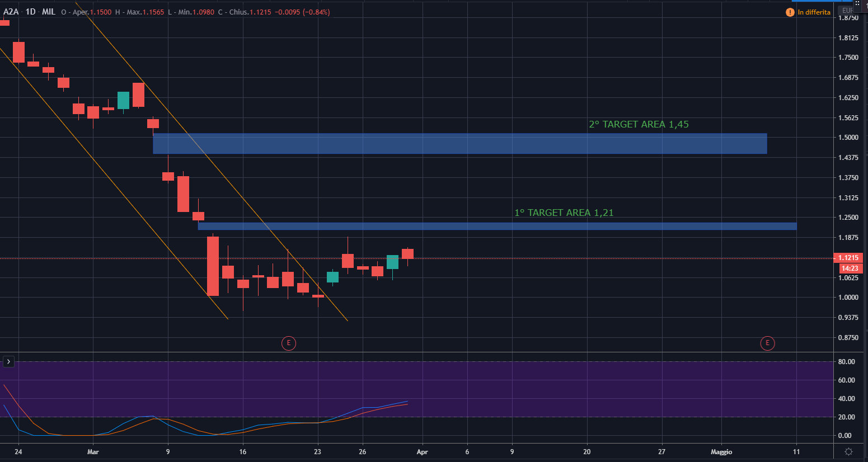Click the 'Apr' date axis label
The width and height of the screenshot is (868, 462).
[x=422, y=451]
